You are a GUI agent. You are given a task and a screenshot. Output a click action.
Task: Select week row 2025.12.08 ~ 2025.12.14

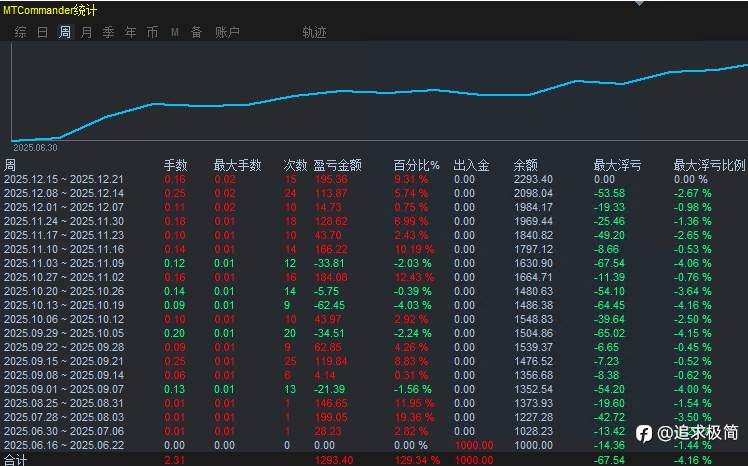pos(374,193)
